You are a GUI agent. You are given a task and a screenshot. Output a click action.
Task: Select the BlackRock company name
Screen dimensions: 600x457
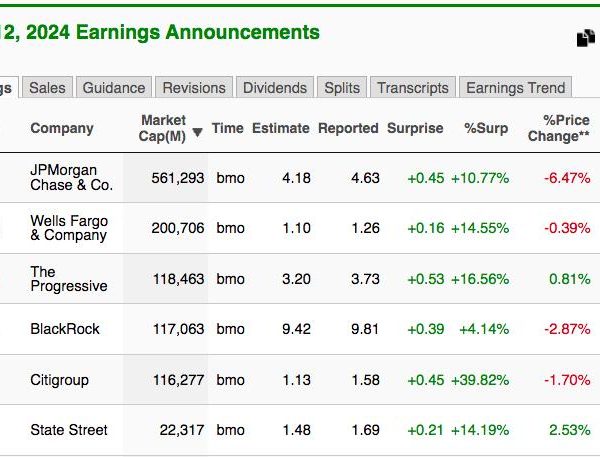point(65,329)
